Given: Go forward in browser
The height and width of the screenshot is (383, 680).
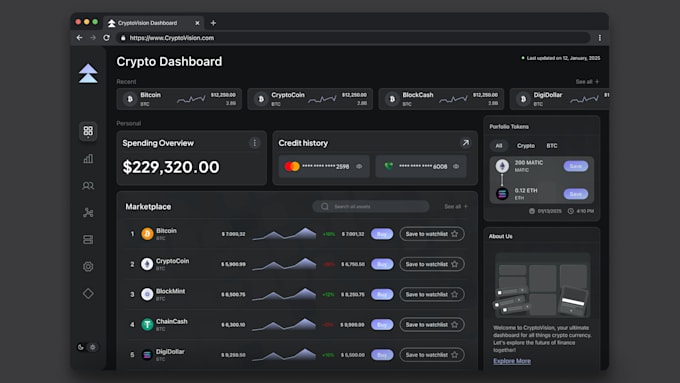Looking at the screenshot, I should point(93,38).
